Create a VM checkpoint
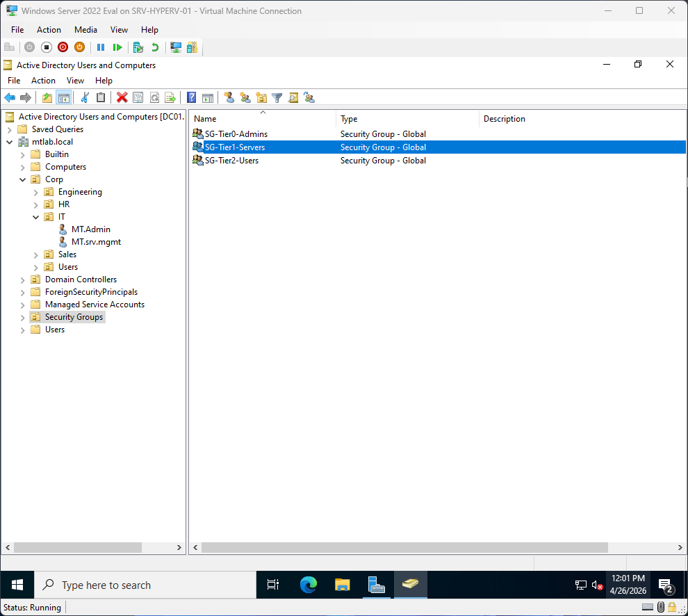Image resolution: width=688 pixels, height=616 pixels. 138,47
